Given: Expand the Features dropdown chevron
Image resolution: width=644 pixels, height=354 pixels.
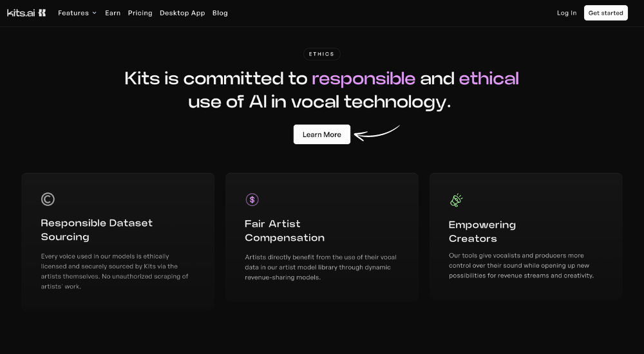Looking at the screenshot, I should [x=94, y=13].
